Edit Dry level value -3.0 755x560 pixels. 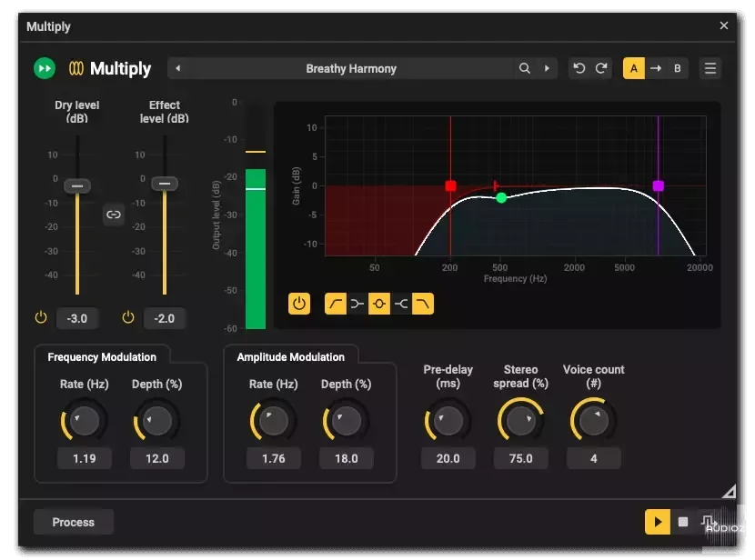(77, 318)
